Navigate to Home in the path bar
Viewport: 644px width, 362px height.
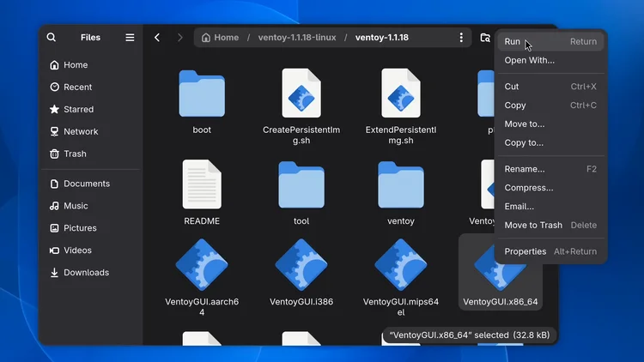pyautogui.click(x=220, y=38)
